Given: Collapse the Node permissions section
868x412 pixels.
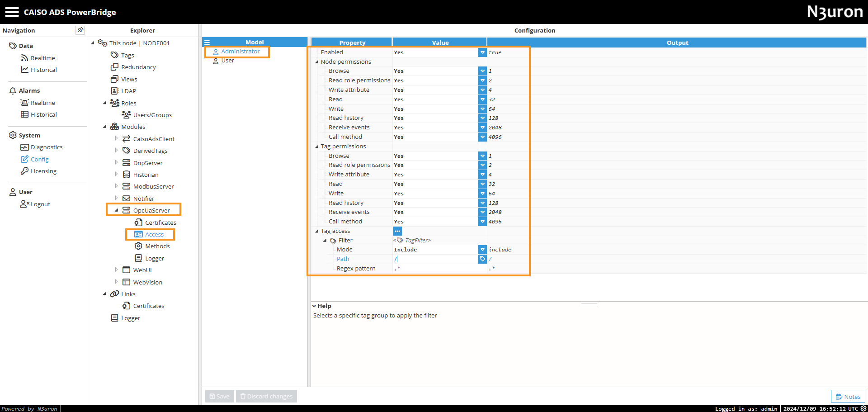Looking at the screenshot, I should coord(317,62).
